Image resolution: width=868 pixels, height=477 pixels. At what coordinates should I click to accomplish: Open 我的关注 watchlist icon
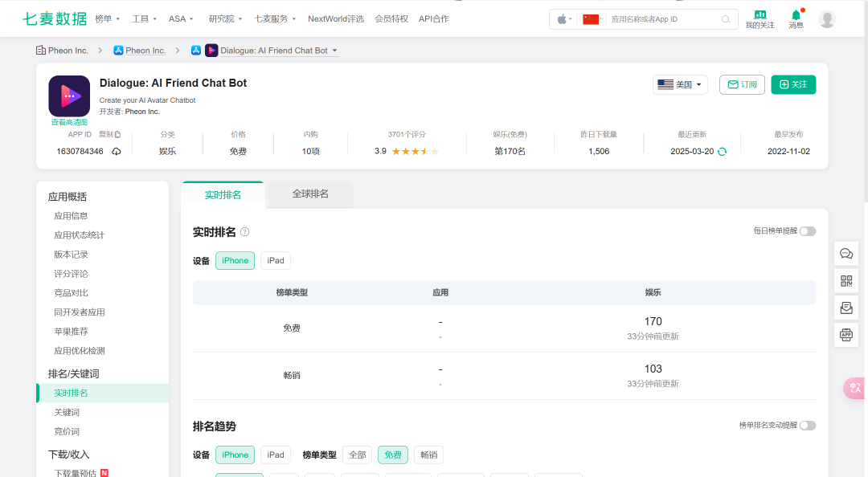[759, 18]
